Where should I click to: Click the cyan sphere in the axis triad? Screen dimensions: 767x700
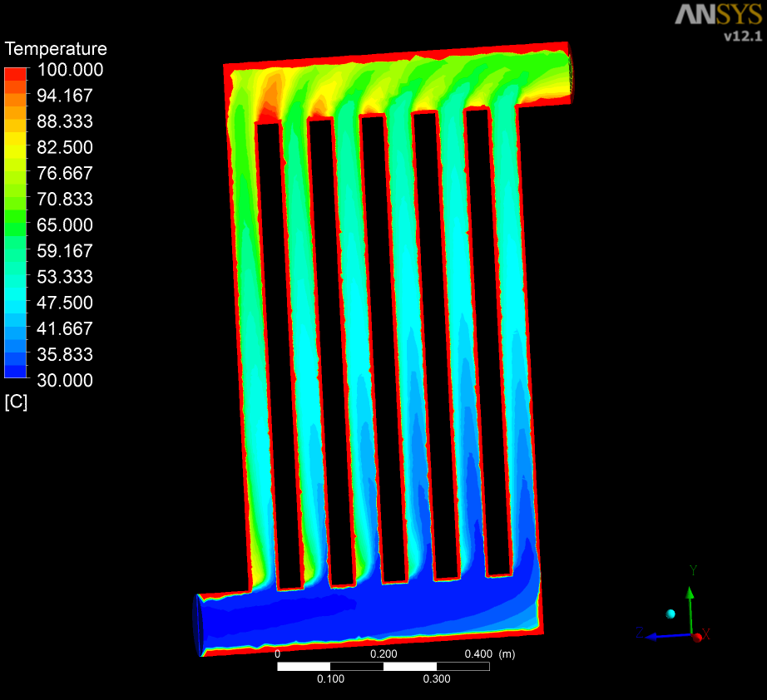tap(671, 614)
